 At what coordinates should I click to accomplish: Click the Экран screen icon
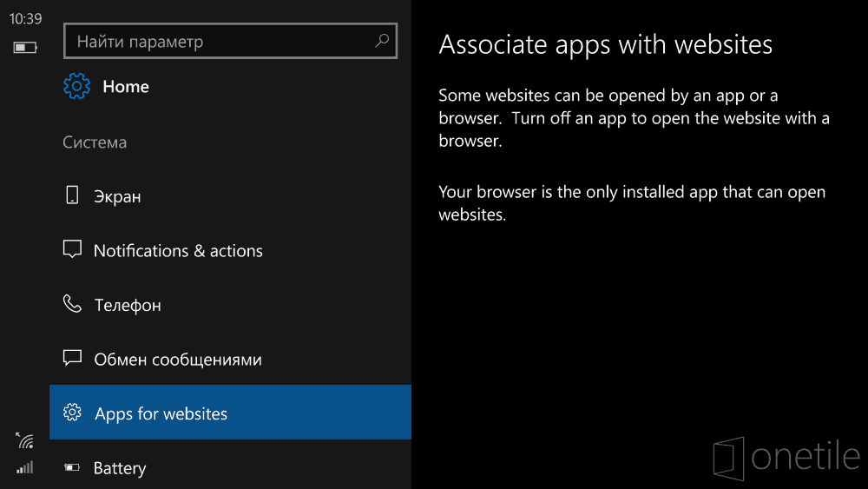pyautogui.click(x=73, y=195)
